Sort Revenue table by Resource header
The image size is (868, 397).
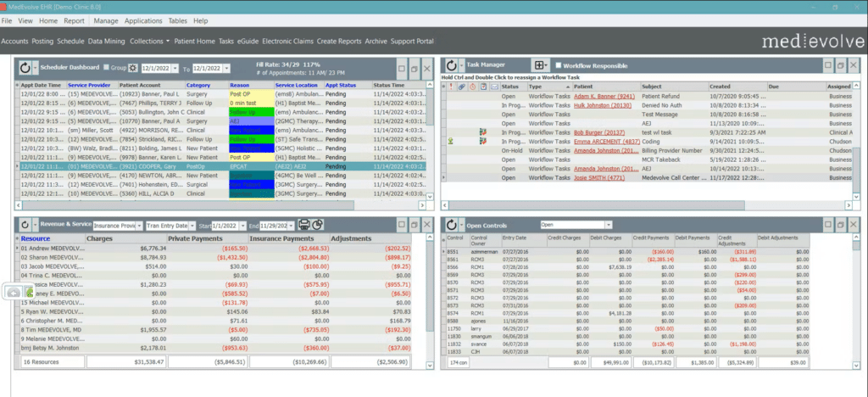[36, 238]
